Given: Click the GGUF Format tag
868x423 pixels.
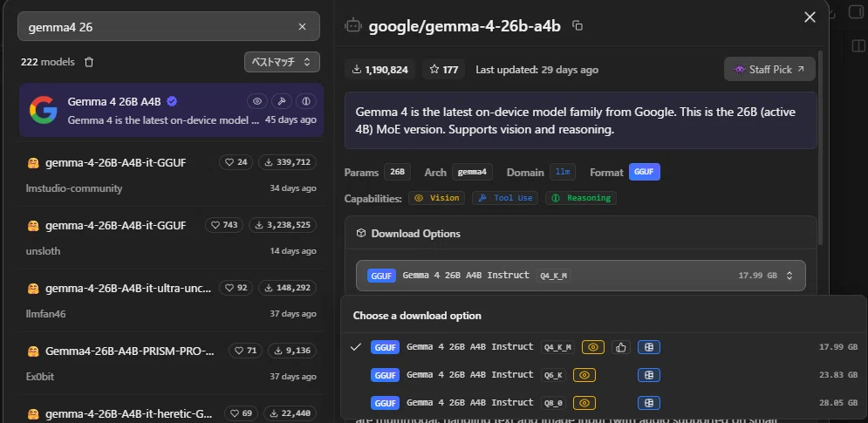Looking at the screenshot, I should [645, 172].
